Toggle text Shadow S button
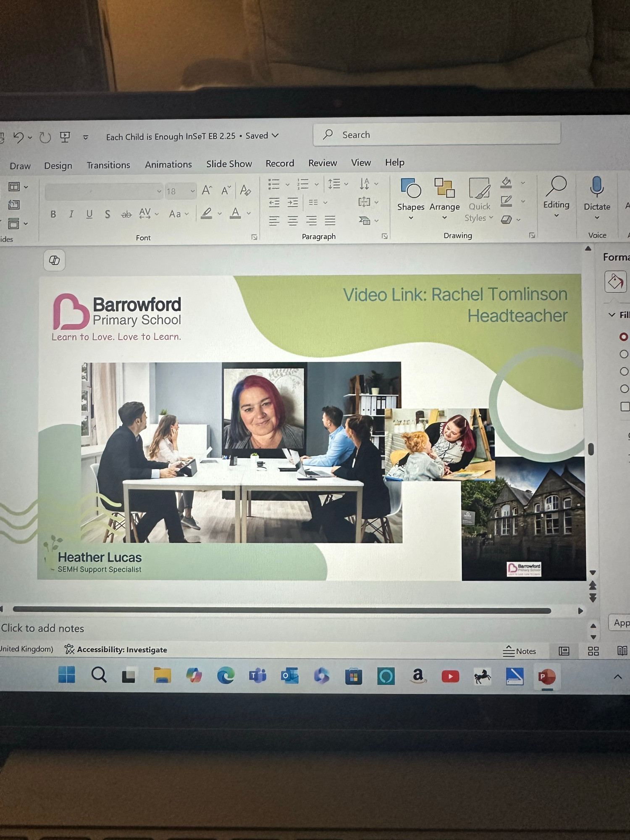 point(108,214)
